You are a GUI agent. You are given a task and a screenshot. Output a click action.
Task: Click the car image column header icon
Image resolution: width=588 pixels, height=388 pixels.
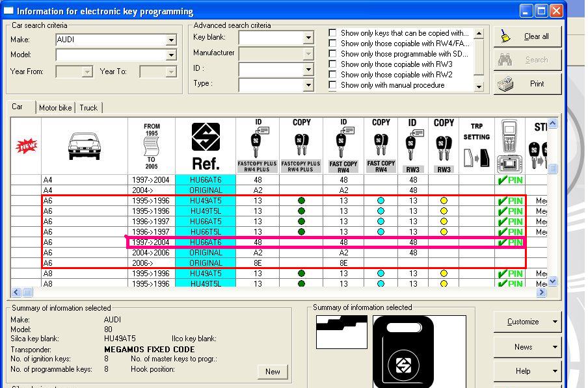pyautogui.click(x=84, y=146)
